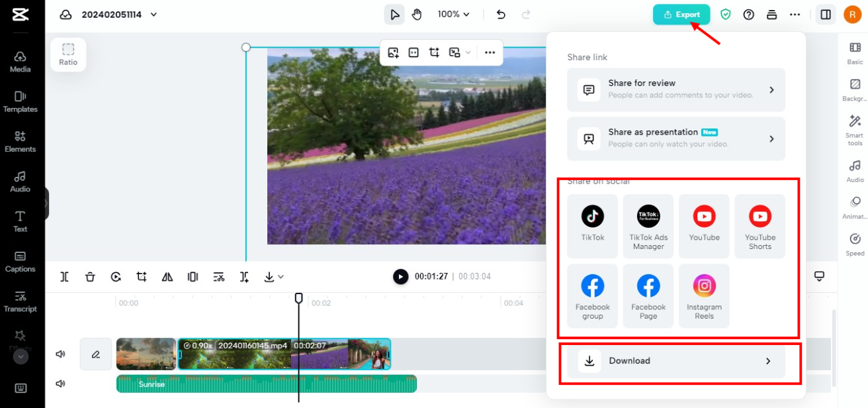The width and height of the screenshot is (868, 408).
Task: Redo the last action
Action: click(526, 15)
